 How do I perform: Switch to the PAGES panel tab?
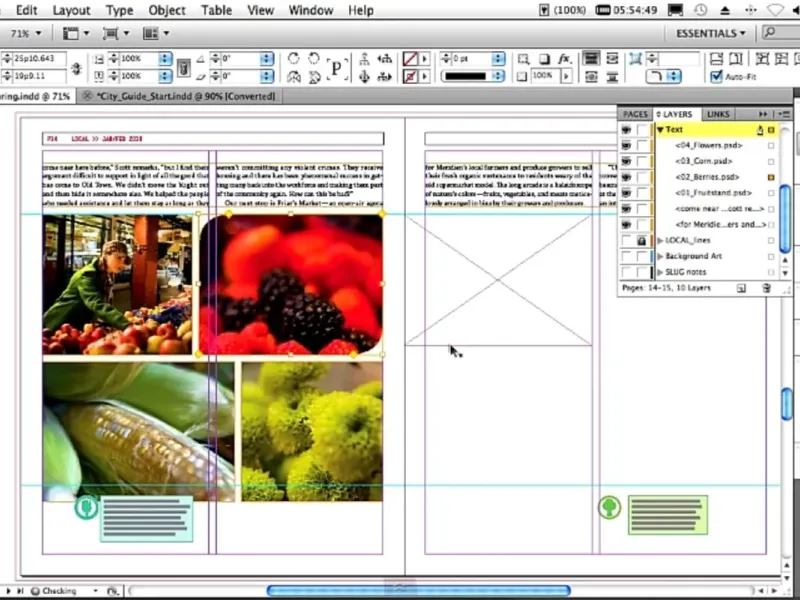click(635, 114)
